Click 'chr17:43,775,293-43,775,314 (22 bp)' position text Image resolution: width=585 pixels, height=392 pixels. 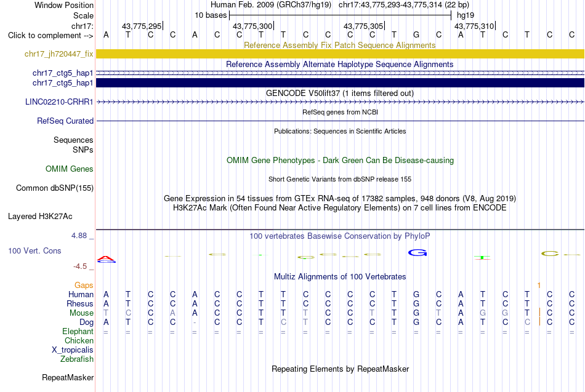404,5
